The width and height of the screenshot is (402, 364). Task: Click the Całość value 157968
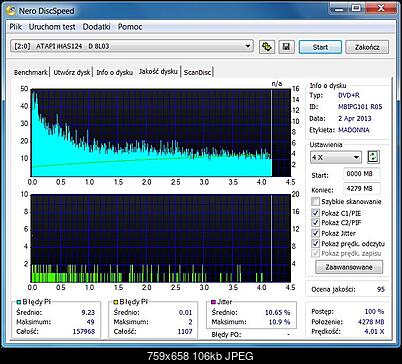click(84, 331)
